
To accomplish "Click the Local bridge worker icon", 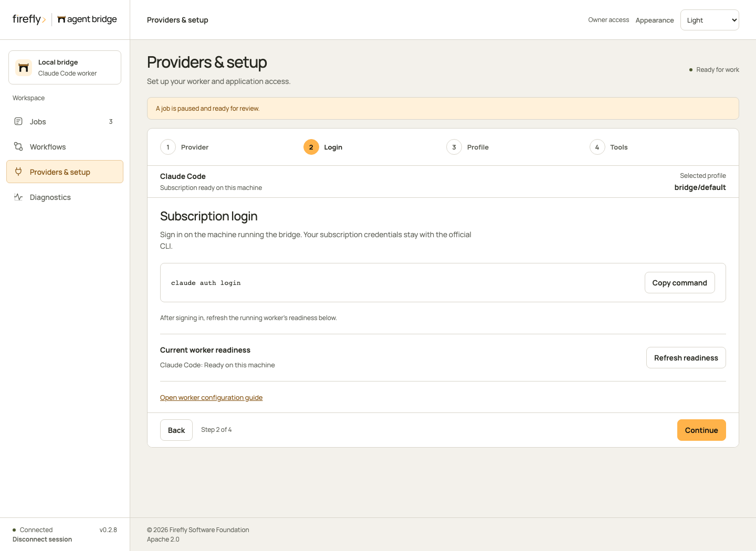I will tap(24, 68).
